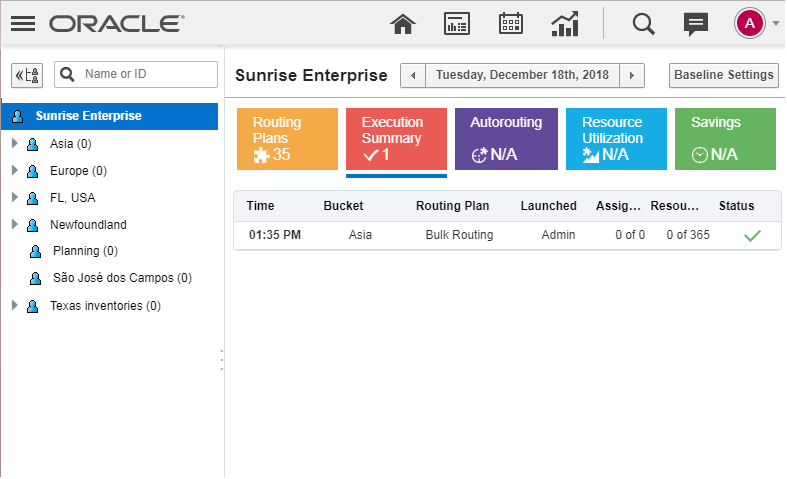Open the reports chart icon
This screenshot has width=787, height=479.
click(565, 23)
